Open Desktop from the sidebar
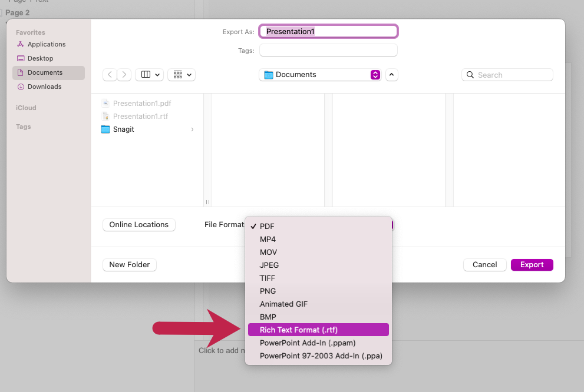 (40, 58)
